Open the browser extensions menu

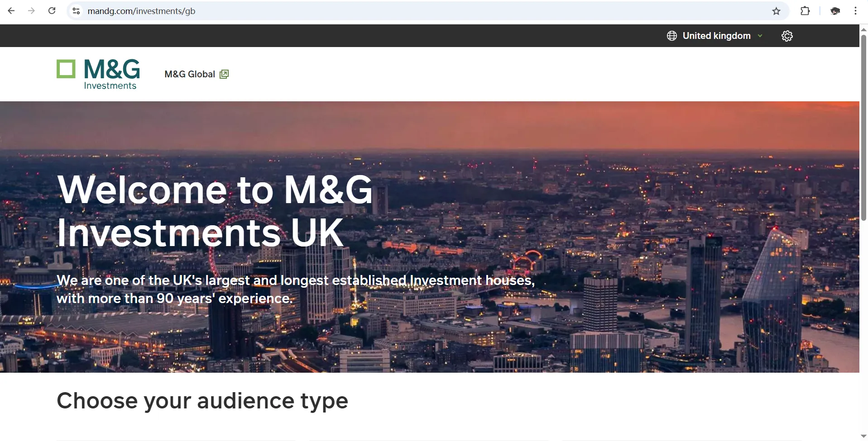tap(805, 11)
